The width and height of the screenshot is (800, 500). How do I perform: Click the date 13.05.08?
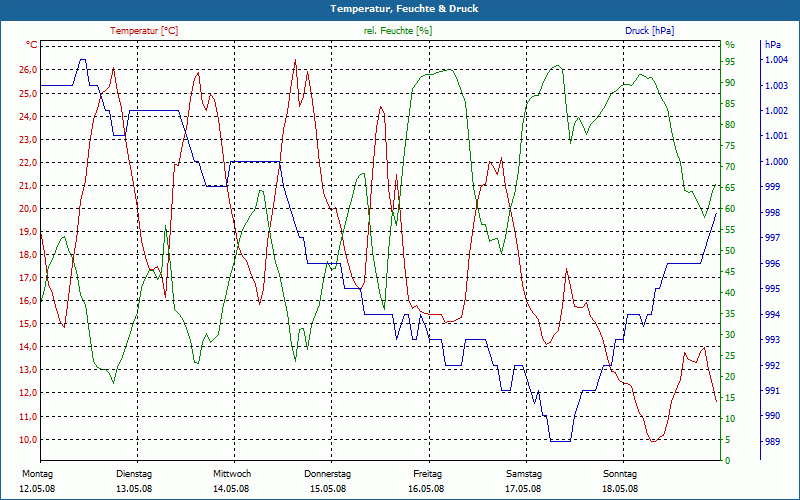134,489
